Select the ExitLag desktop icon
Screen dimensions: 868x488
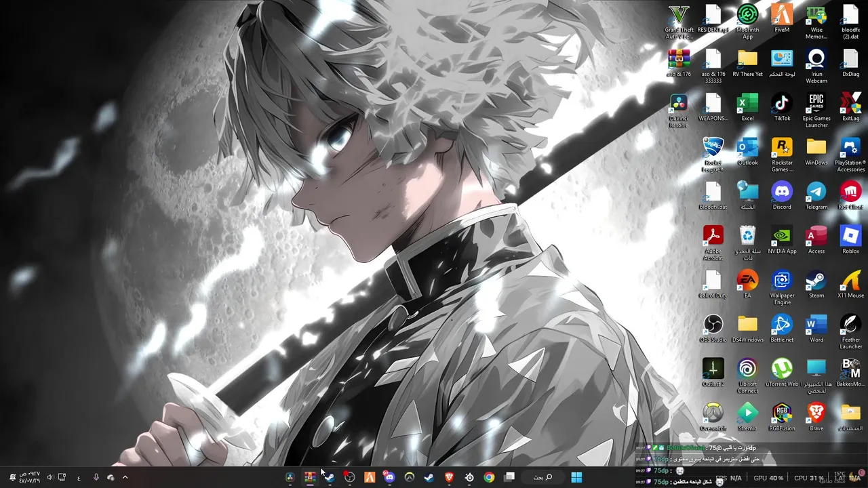[x=850, y=108]
